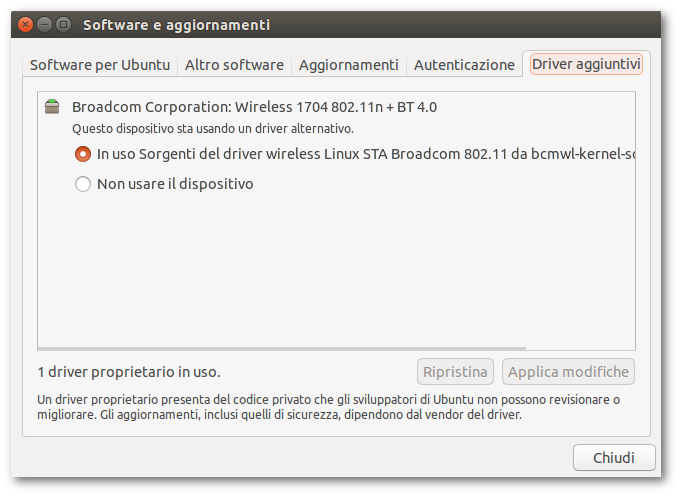Choose 'Non usare il dispositivo' radio option

pyautogui.click(x=83, y=184)
